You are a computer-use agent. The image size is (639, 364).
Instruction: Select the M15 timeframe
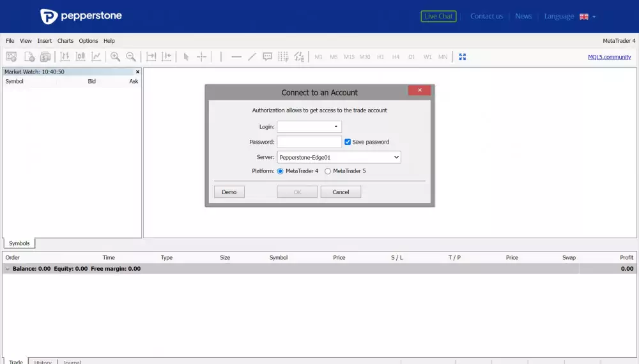350,57
